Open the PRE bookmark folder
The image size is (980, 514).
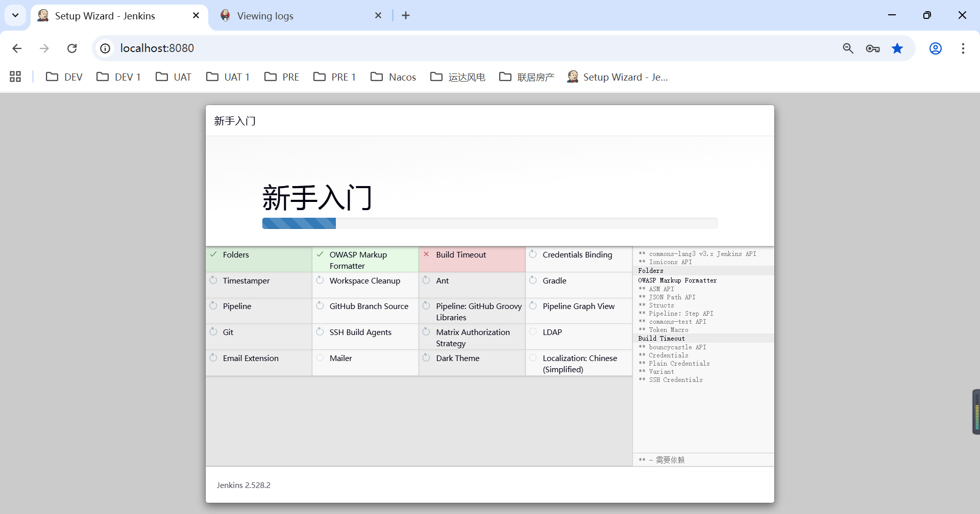tap(282, 77)
